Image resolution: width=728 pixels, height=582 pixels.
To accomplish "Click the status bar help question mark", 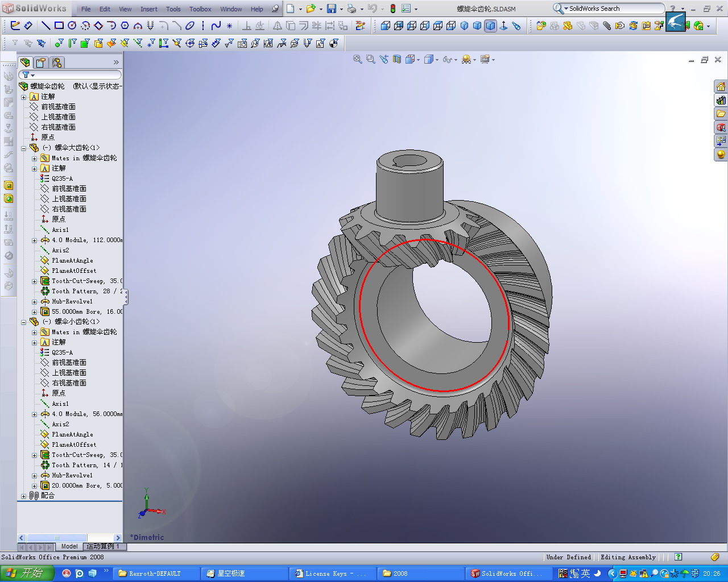I will click(x=677, y=557).
